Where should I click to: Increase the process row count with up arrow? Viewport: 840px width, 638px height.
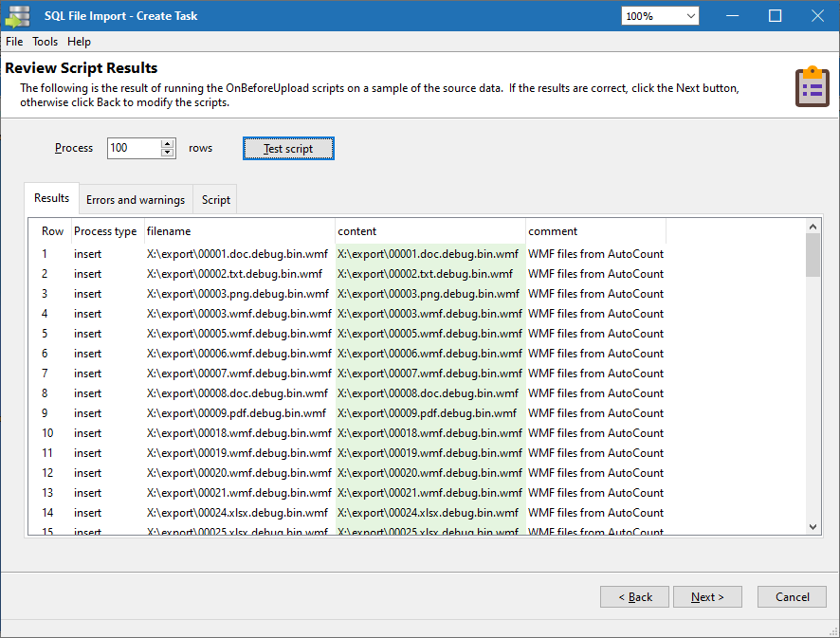tap(168, 144)
